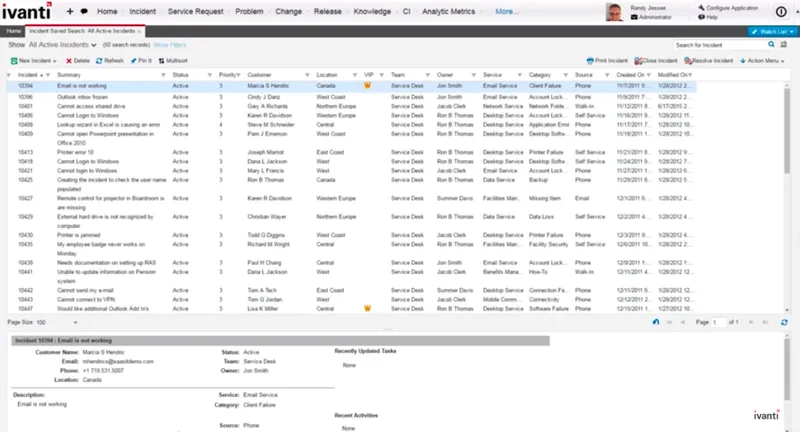Open the Team column filter arrow
The image size is (800, 432).
[428, 75]
